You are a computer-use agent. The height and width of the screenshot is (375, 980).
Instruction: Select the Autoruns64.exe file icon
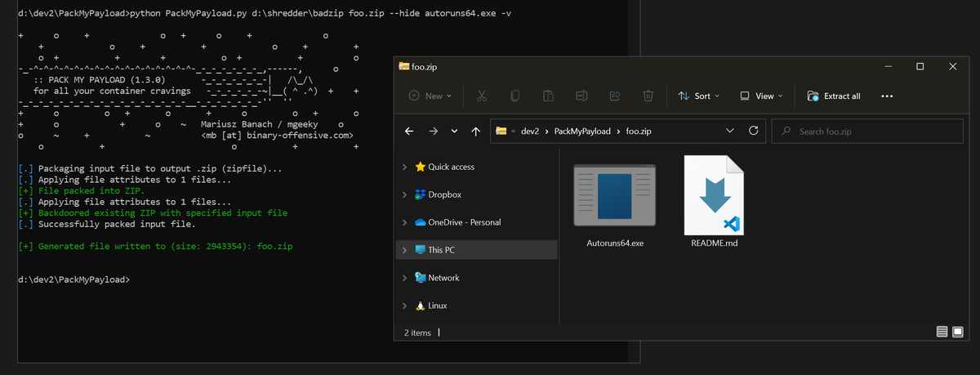(x=615, y=196)
